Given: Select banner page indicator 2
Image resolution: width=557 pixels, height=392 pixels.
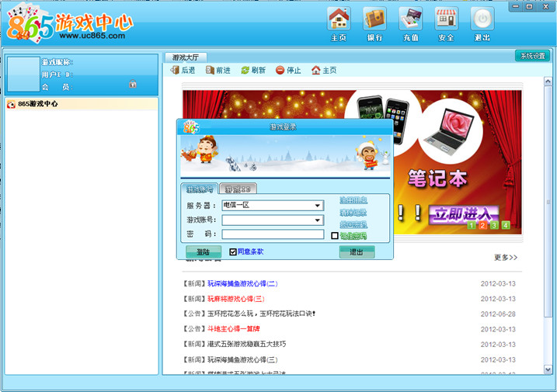Looking at the screenshot, I should coord(482,225).
